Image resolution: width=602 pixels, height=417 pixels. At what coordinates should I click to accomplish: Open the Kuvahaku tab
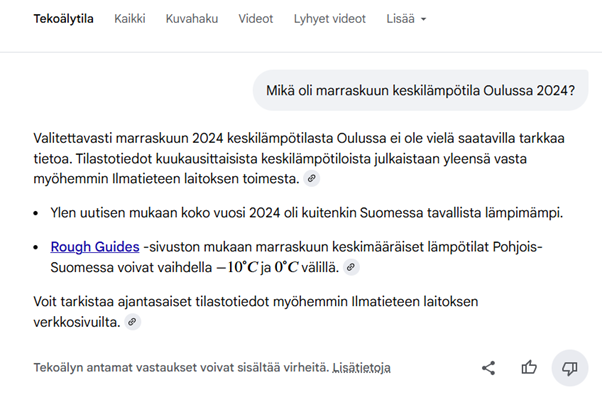coord(192,19)
